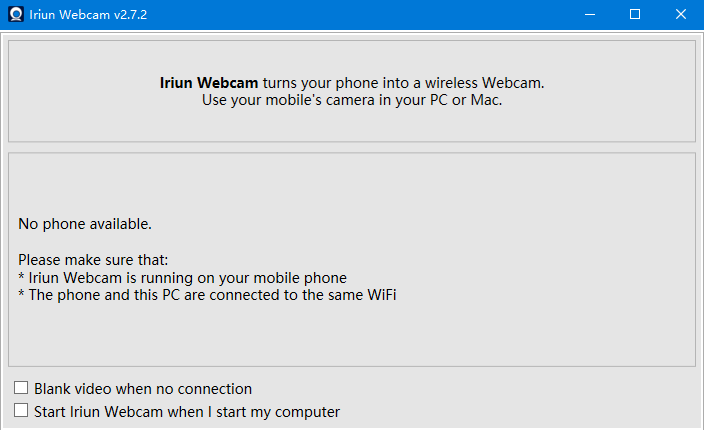This screenshot has width=704, height=430.
Task: Click 'turns your phone into a wireless Webcam' text
Action: (x=403, y=83)
